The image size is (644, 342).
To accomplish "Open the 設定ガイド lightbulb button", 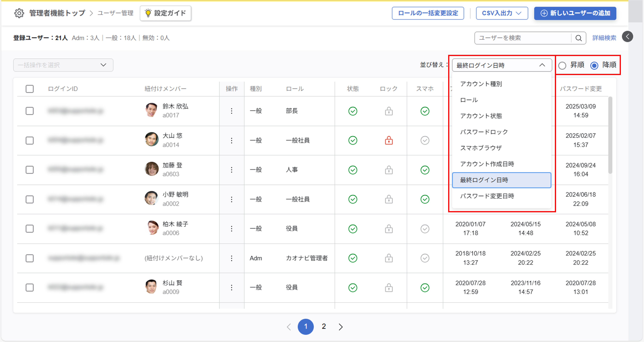I will point(166,13).
